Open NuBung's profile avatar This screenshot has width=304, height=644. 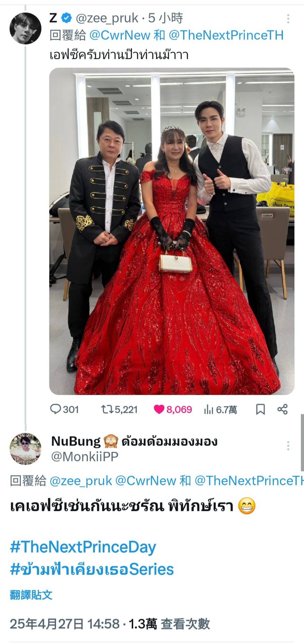click(25, 448)
